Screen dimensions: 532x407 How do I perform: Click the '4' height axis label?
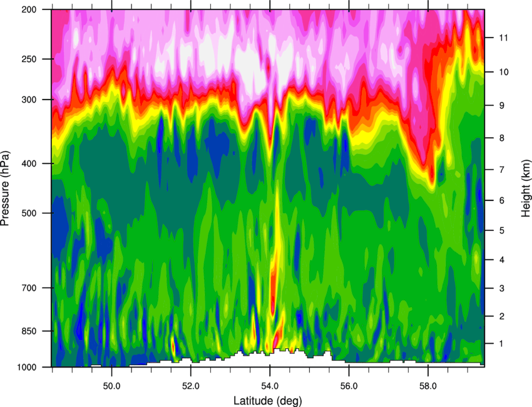(502, 260)
